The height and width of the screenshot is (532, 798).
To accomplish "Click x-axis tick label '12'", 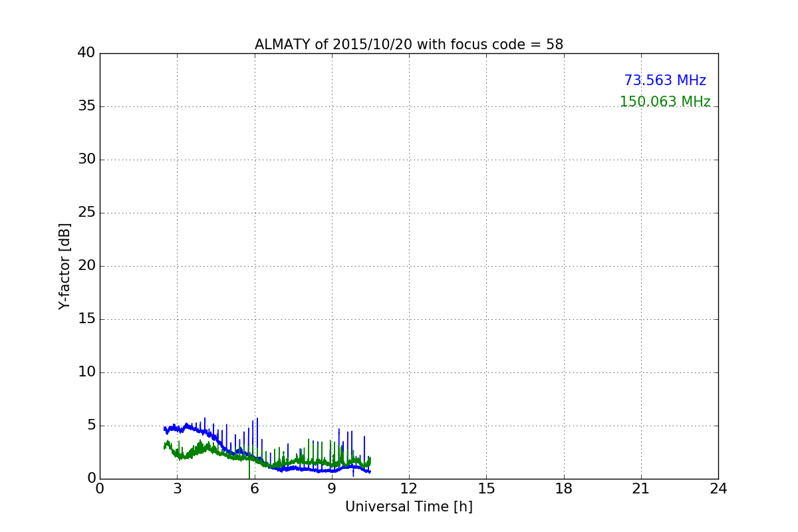I will pyautogui.click(x=409, y=489).
